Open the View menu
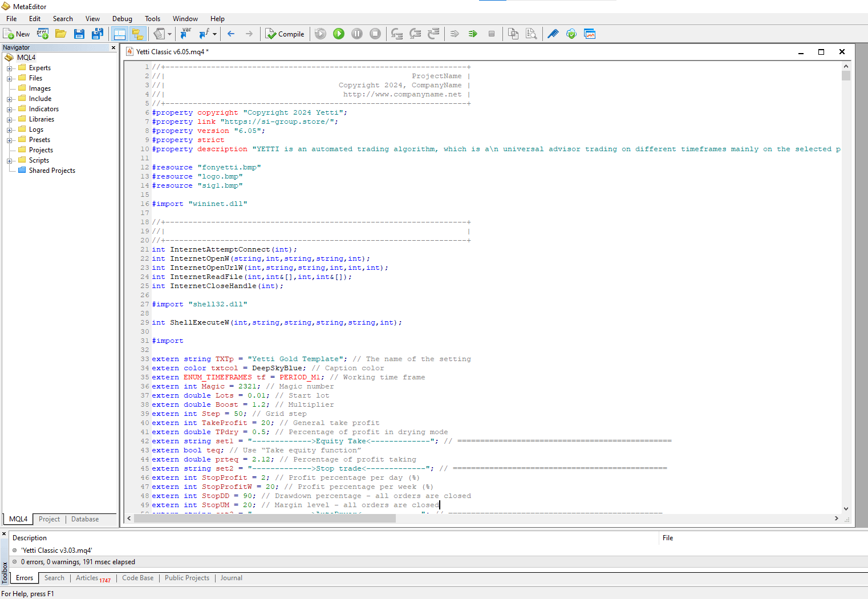 click(x=92, y=19)
